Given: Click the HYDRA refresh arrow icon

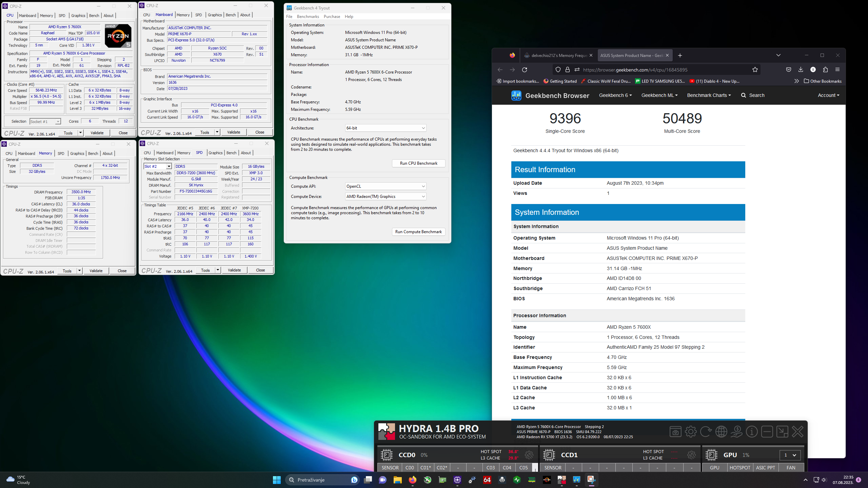Looking at the screenshot, I should [706, 432].
